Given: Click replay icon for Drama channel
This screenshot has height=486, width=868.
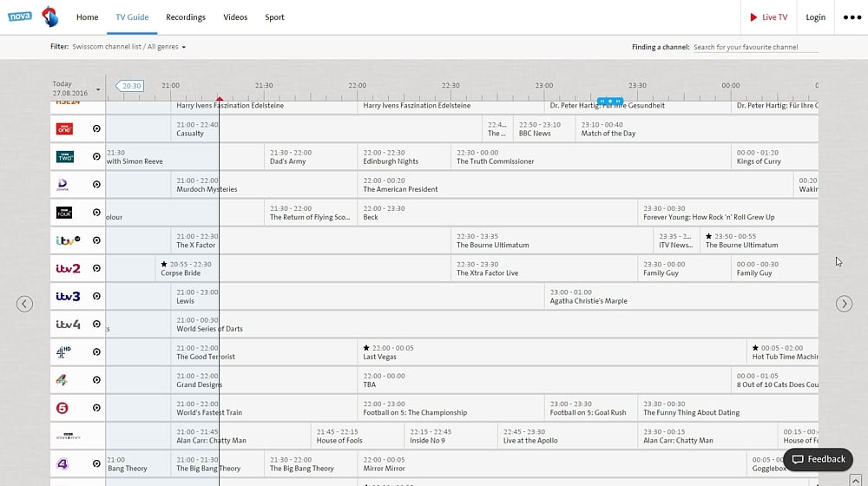Looking at the screenshot, I should 96,184.
